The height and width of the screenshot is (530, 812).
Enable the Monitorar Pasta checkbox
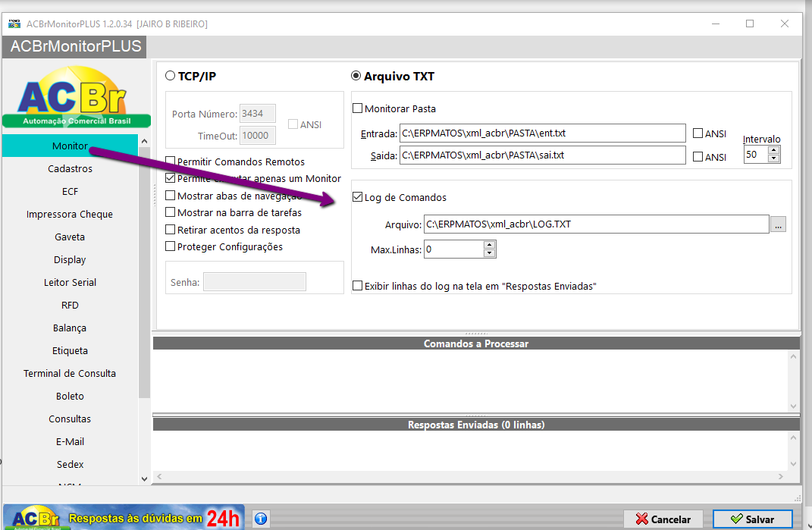(x=357, y=108)
